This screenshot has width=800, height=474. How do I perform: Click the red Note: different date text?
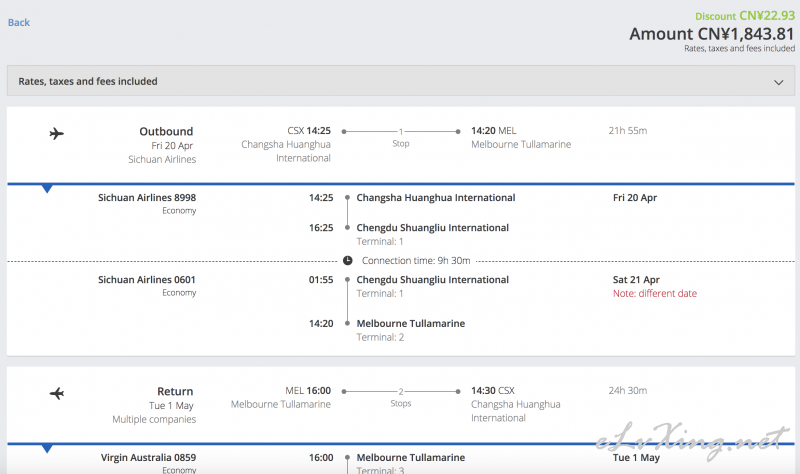point(655,293)
